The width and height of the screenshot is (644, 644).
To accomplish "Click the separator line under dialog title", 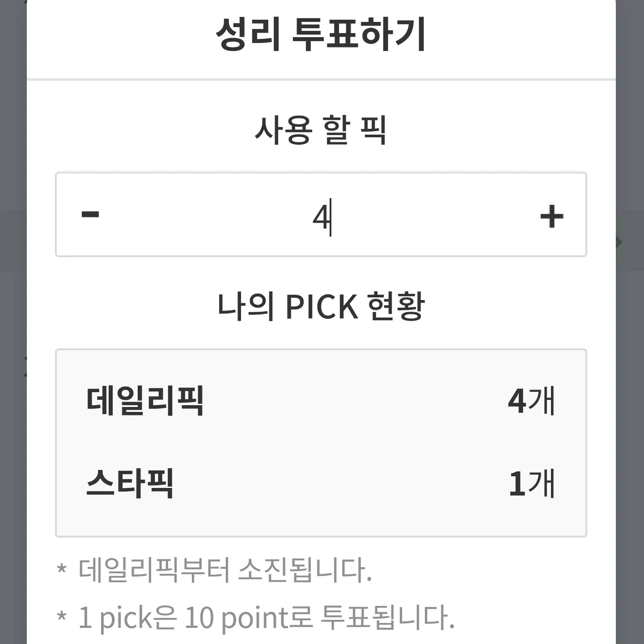I will pyautogui.click(x=321, y=80).
